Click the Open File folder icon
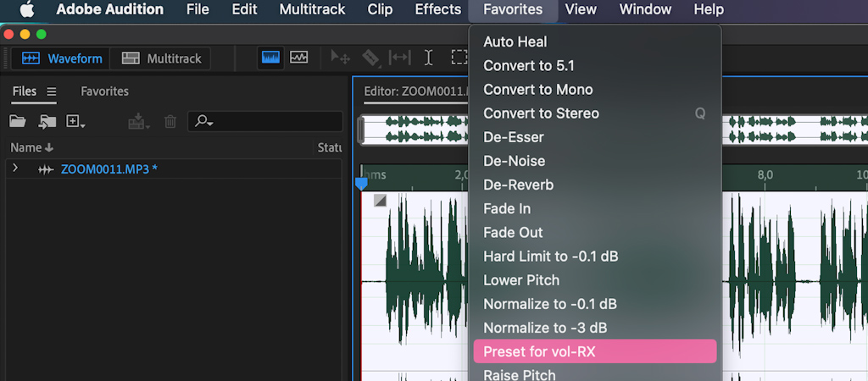 [18, 121]
